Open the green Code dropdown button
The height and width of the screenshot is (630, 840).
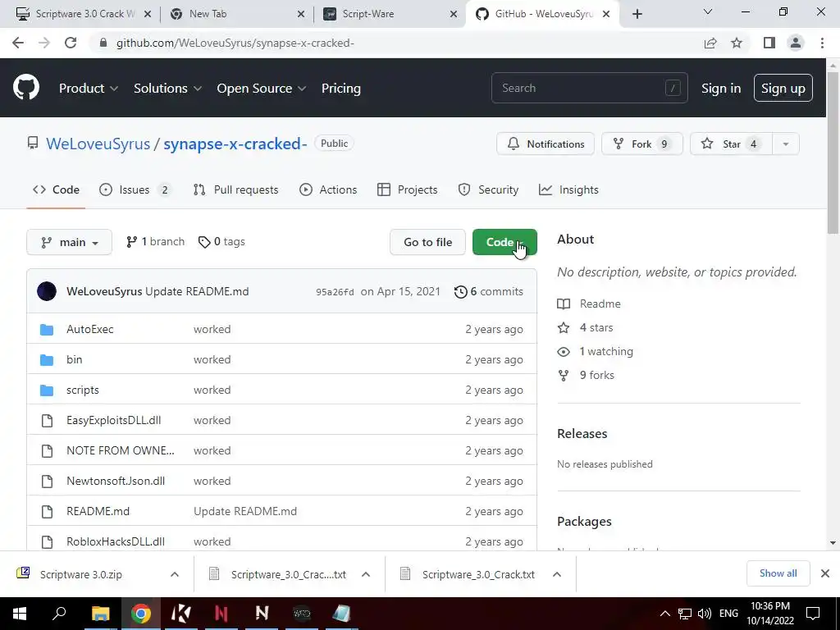504,242
